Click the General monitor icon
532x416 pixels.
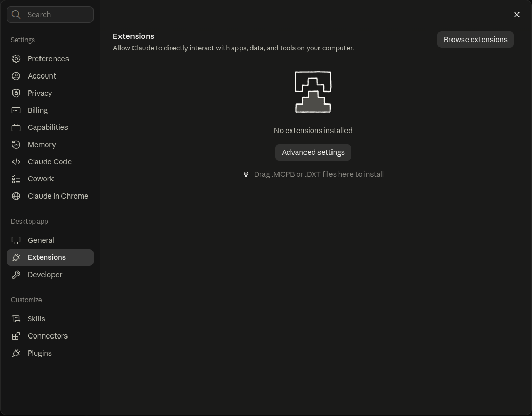(x=16, y=240)
